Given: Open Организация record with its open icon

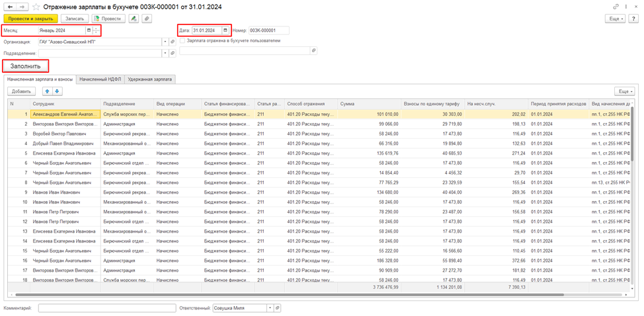Looking at the screenshot, I should click(x=173, y=42).
